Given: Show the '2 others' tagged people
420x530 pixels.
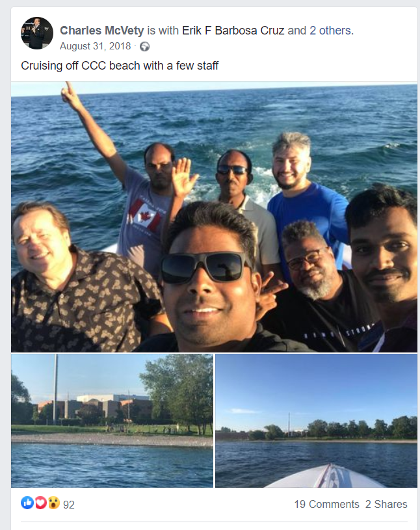Looking at the screenshot, I should (330, 31).
